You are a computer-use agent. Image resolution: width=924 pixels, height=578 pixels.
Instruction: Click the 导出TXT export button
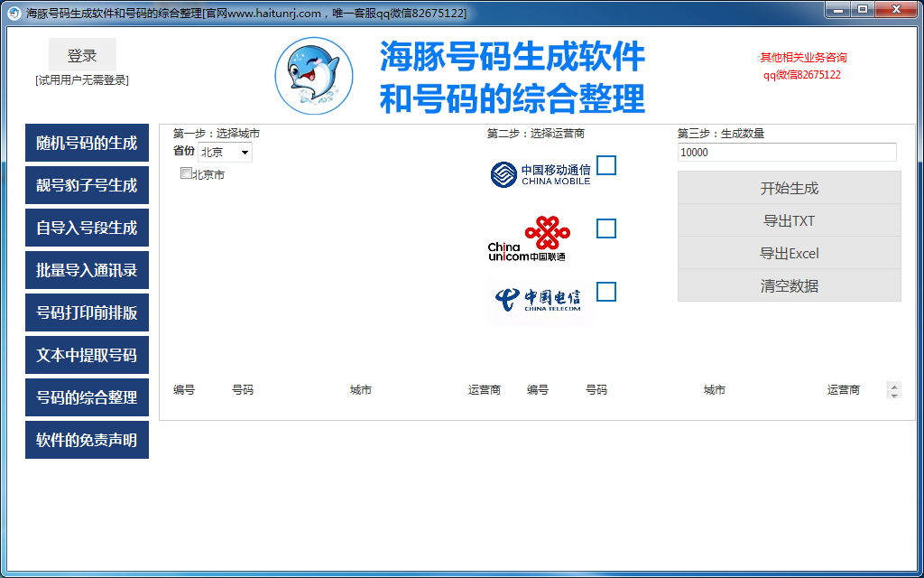789,220
